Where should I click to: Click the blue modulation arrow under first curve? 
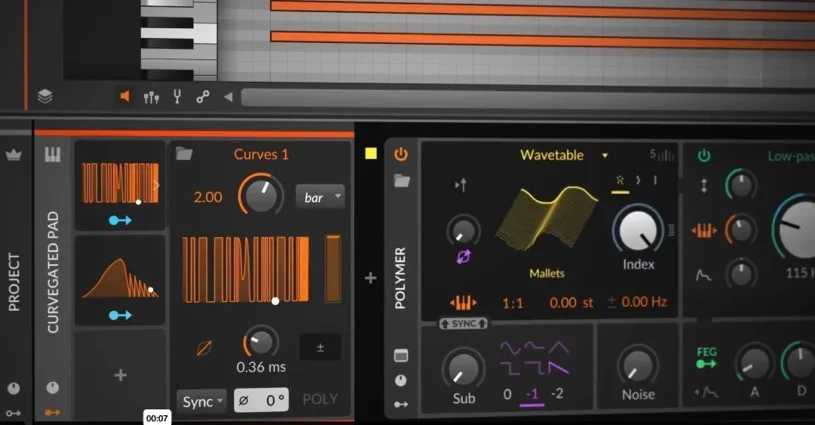point(120,220)
